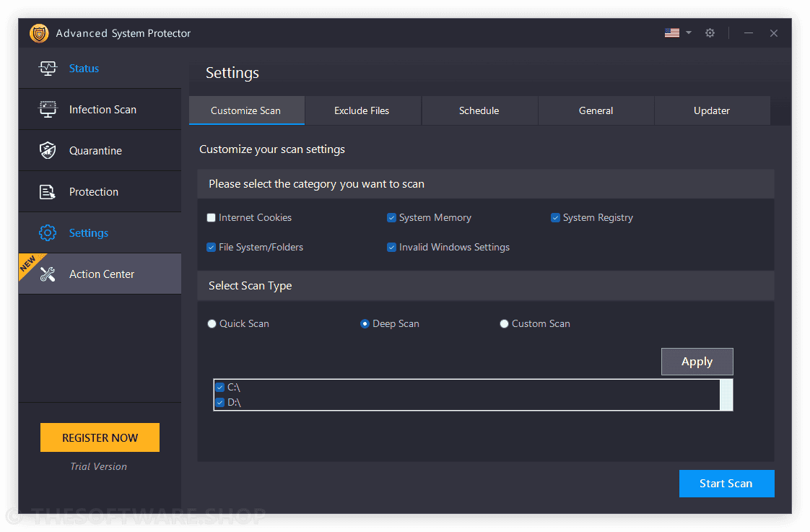Click the Apply button

[x=697, y=362]
